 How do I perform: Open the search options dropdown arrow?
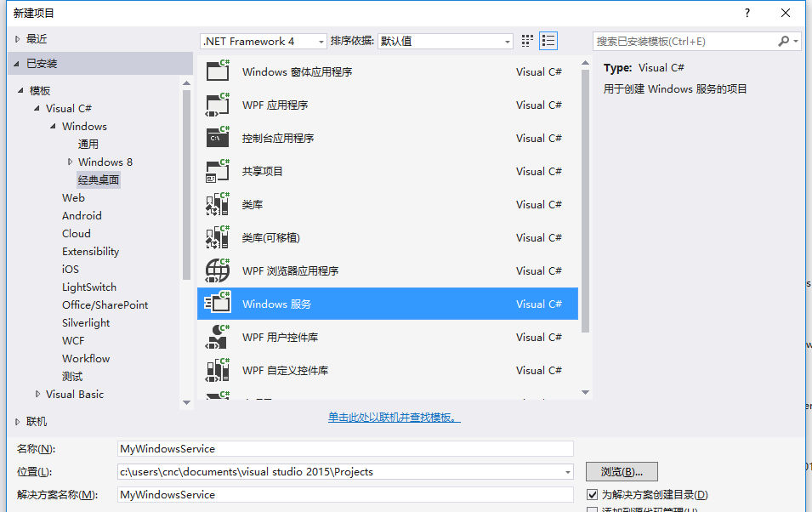click(x=796, y=41)
